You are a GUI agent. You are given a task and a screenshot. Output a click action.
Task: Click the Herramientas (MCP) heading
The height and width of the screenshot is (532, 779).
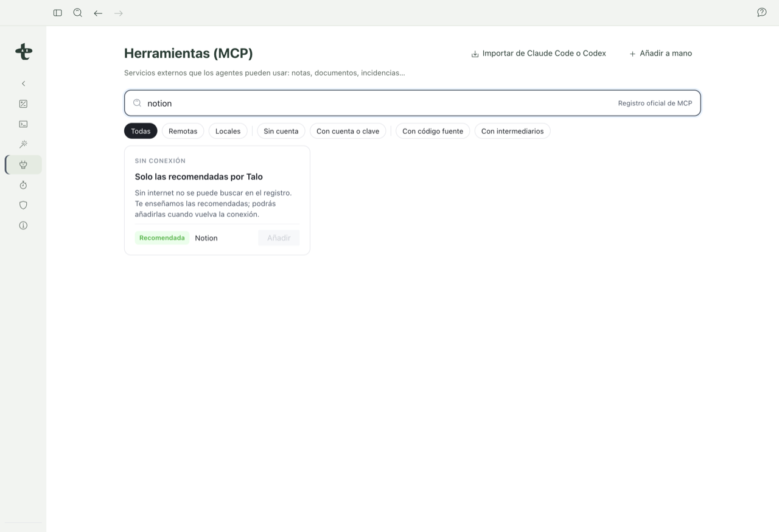tap(189, 54)
